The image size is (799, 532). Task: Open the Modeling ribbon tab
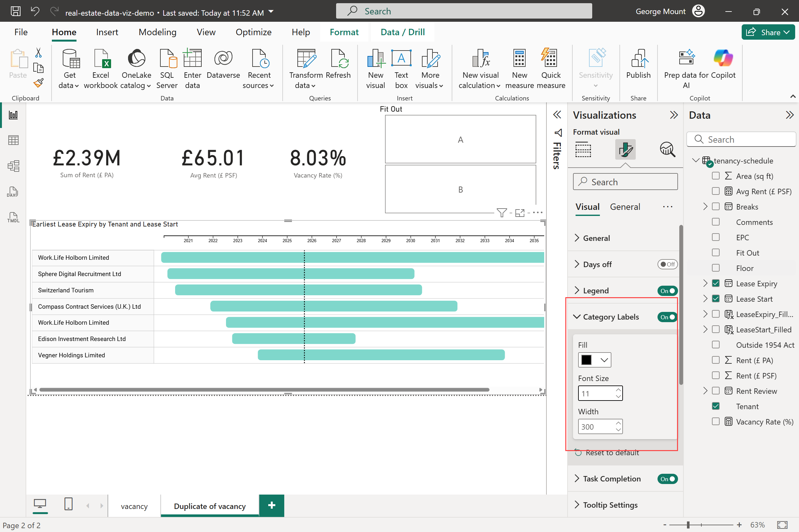click(157, 32)
